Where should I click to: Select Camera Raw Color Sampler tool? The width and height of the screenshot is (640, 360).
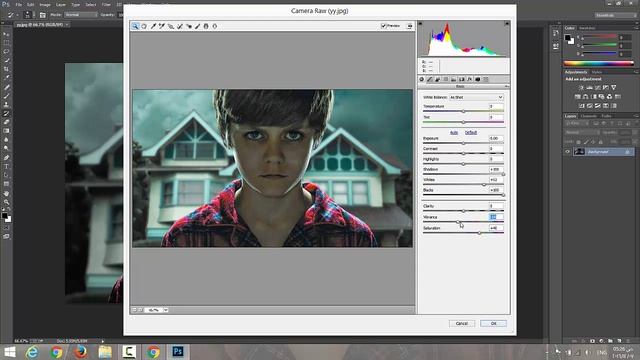click(162, 26)
